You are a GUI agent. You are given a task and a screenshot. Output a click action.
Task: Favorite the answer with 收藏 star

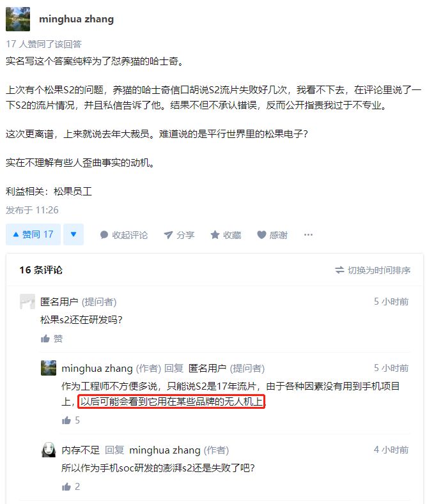tap(226, 235)
